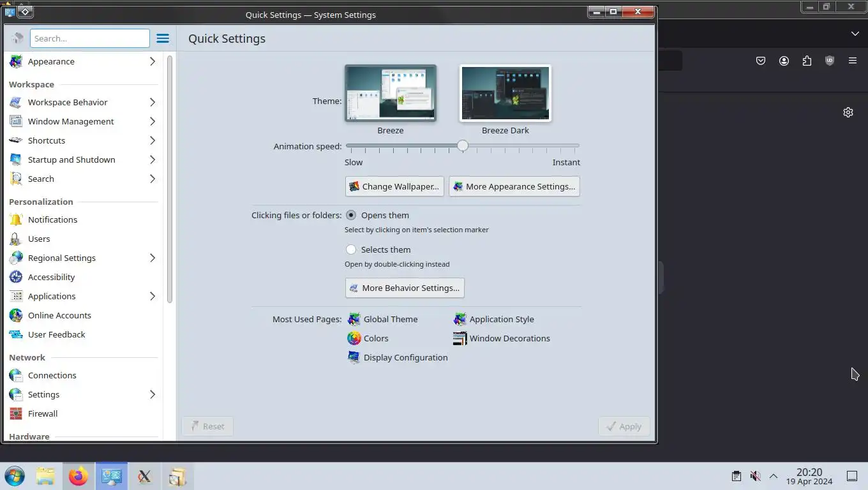
Task: Open file manager from taskbar
Action: pos(45,476)
